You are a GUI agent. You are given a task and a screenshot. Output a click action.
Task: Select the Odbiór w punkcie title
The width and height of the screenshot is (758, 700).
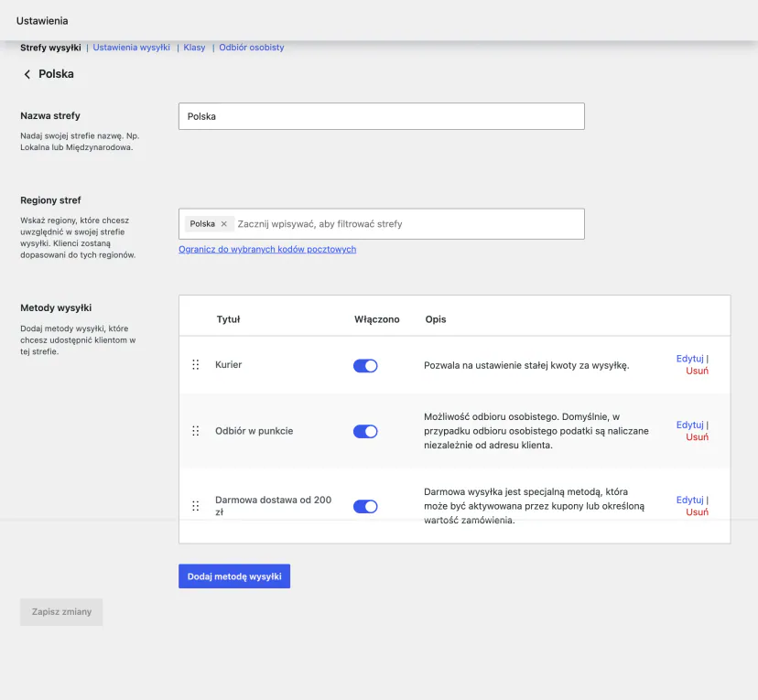254,431
